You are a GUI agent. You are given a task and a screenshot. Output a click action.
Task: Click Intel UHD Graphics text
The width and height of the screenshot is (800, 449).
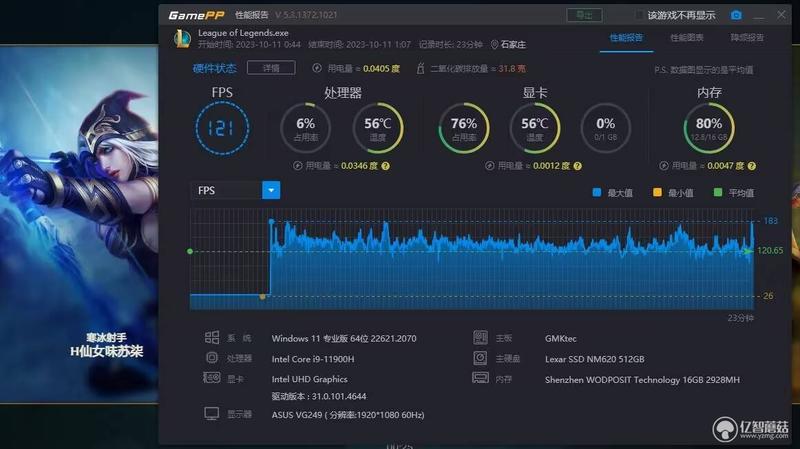[309, 379]
